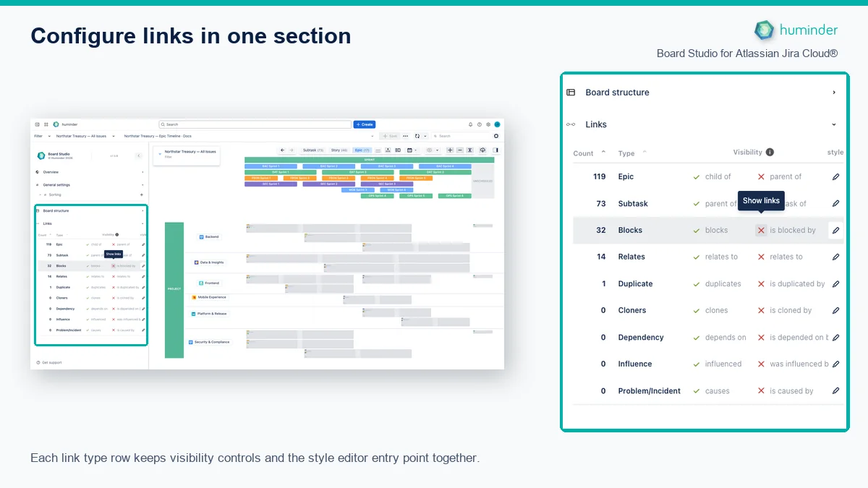Select Security & Compliance project row
868x488 pixels.
tap(209, 342)
